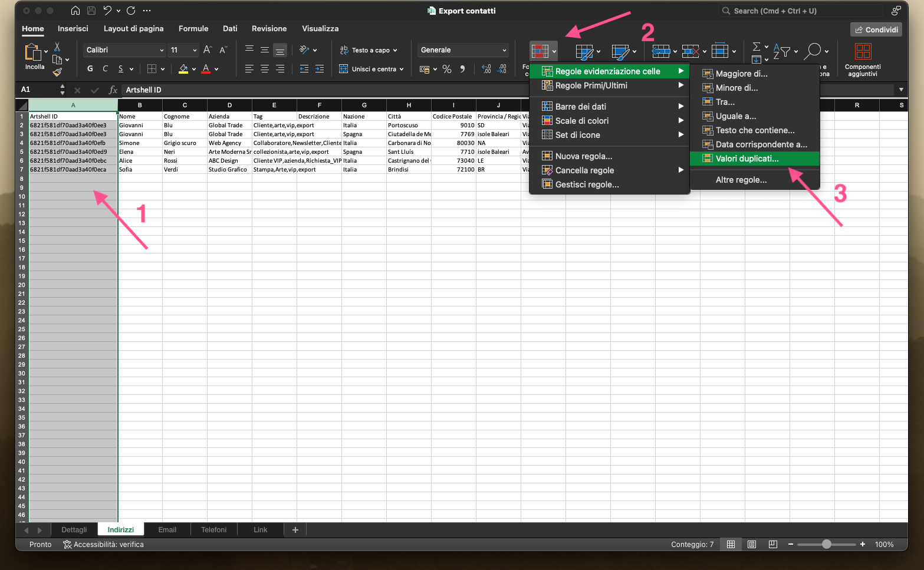Open the Formule ribbon tab
Viewport: 924px width, 570px height.
tap(193, 28)
